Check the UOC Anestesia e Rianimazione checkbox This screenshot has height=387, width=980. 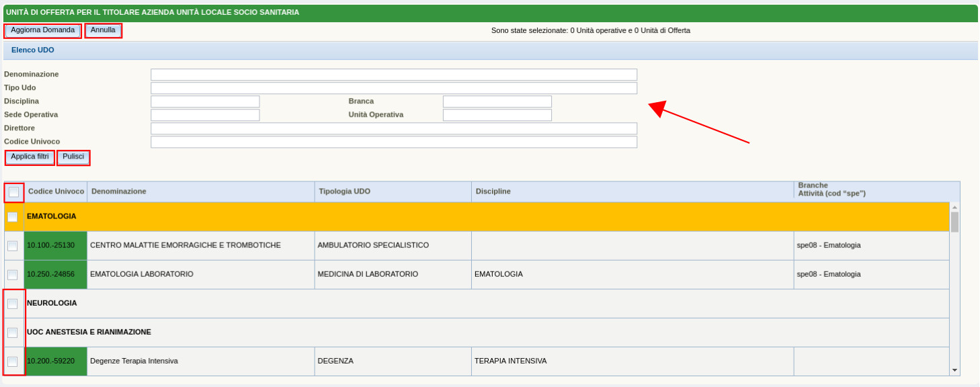point(13,333)
